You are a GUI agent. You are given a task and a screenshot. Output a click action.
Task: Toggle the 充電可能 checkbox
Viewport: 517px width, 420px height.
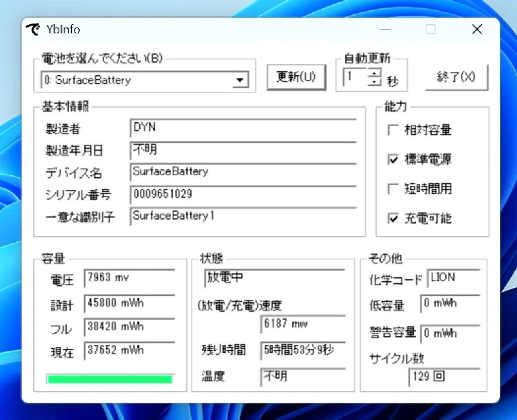393,219
